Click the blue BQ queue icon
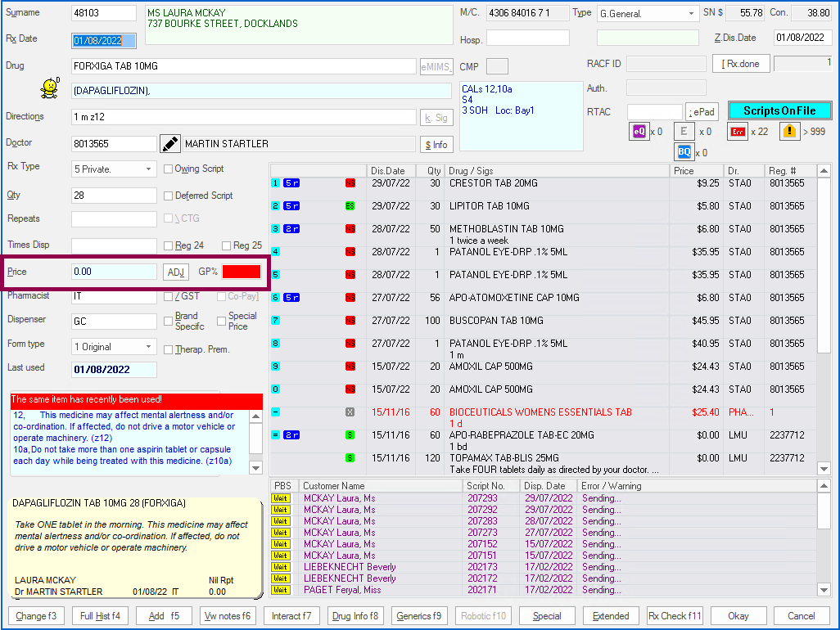 [x=684, y=152]
